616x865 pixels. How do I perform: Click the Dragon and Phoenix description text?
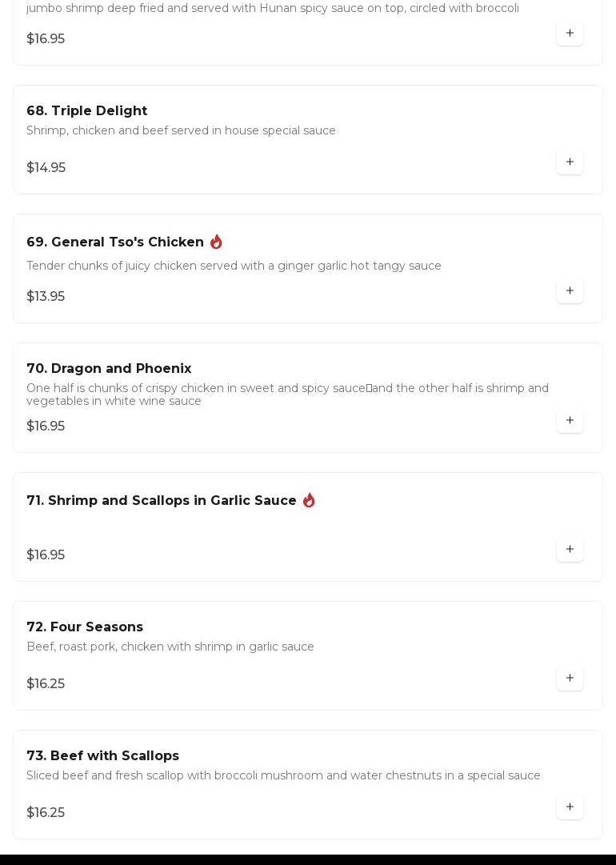click(x=287, y=394)
